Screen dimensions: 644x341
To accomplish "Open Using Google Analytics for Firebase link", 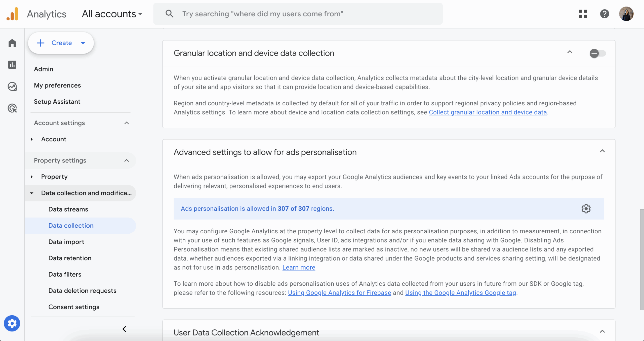I will [339, 293].
